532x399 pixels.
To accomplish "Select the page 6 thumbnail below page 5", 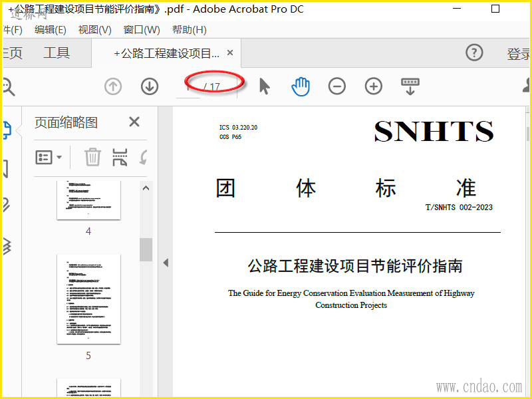I will [x=88, y=388].
